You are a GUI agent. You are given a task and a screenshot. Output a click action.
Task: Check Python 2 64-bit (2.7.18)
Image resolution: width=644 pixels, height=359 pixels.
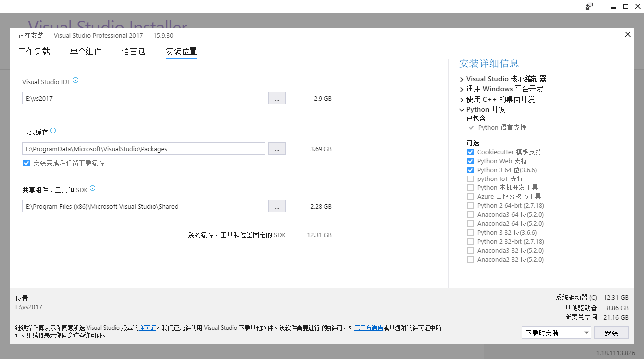click(470, 205)
